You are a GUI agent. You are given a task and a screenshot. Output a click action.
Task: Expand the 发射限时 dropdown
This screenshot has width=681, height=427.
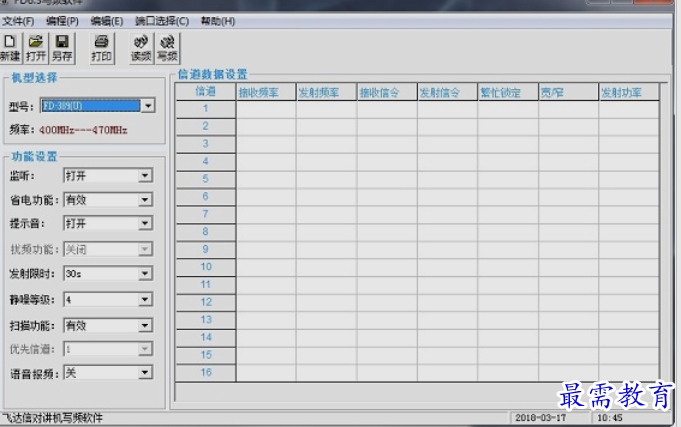click(145, 274)
